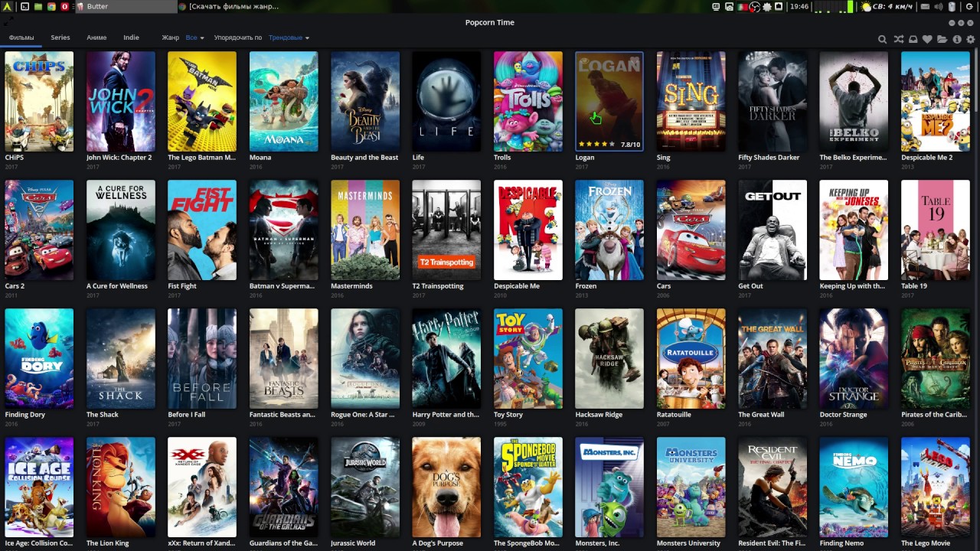Open the Hacksaw Ridge poster

(x=609, y=359)
